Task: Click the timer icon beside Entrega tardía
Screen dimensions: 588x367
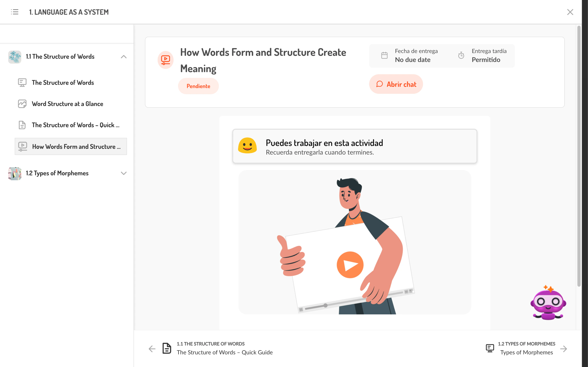Action: [461, 55]
